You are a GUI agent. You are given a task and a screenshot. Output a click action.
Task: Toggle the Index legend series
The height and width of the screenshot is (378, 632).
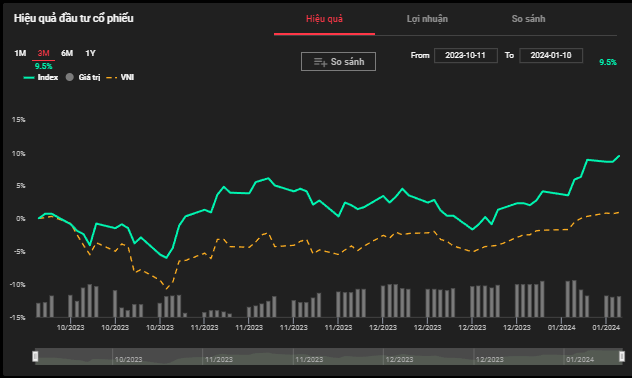[41, 77]
